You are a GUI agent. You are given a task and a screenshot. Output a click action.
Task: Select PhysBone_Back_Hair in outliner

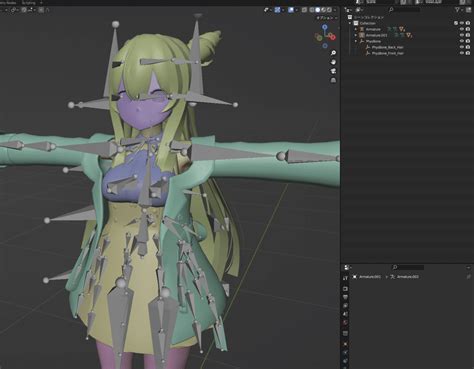pyautogui.click(x=388, y=47)
